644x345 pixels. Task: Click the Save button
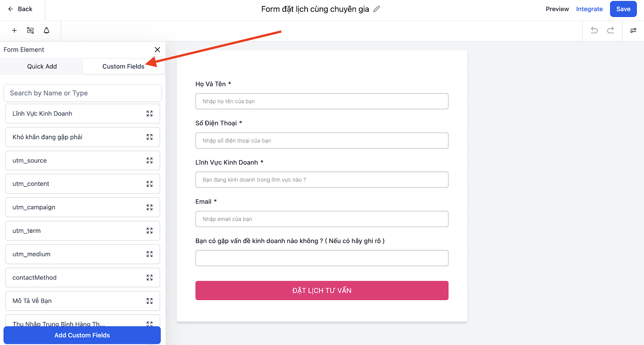pyautogui.click(x=623, y=9)
